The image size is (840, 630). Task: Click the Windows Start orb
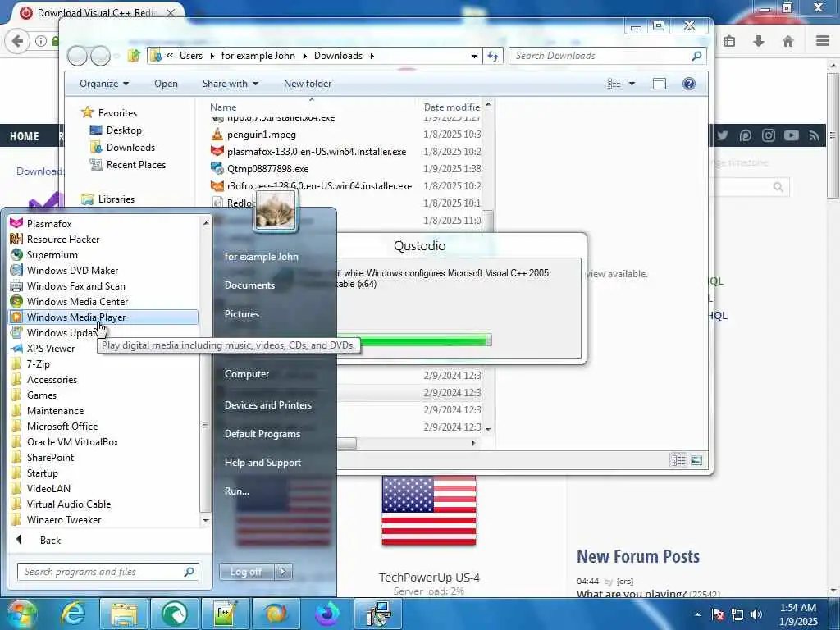point(21,614)
